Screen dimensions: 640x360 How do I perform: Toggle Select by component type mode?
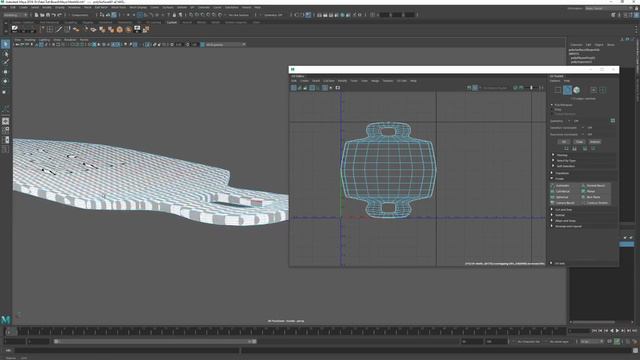point(114,15)
